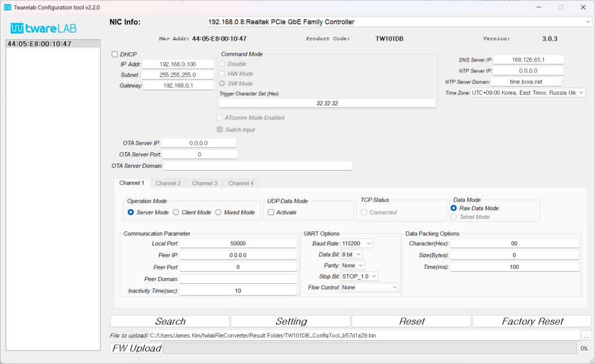
Task: Click the Search button
Action: [x=170, y=321]
